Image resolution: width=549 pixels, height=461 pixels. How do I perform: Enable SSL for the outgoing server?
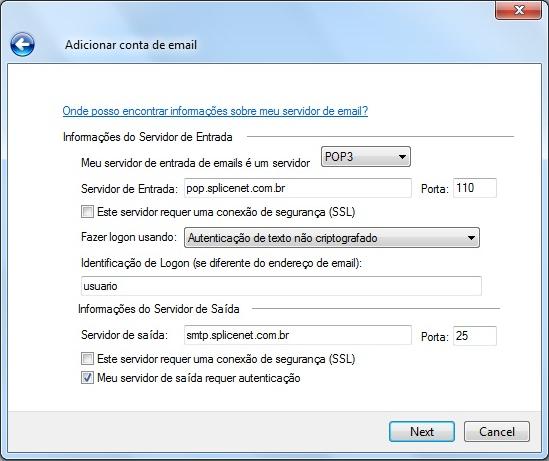pos(87,359)
